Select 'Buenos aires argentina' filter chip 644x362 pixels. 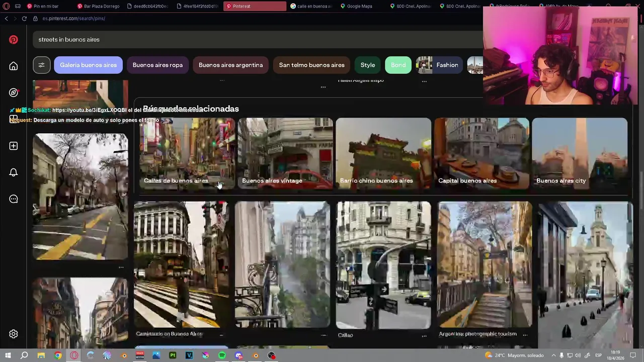[230, 65]
